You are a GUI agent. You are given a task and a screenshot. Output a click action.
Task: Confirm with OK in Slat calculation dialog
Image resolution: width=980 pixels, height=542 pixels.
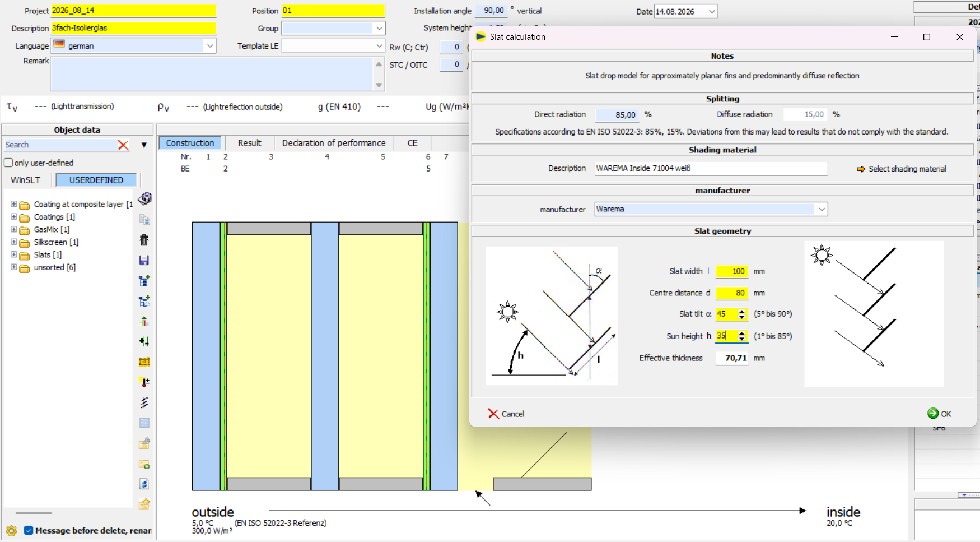pos(940,414)
